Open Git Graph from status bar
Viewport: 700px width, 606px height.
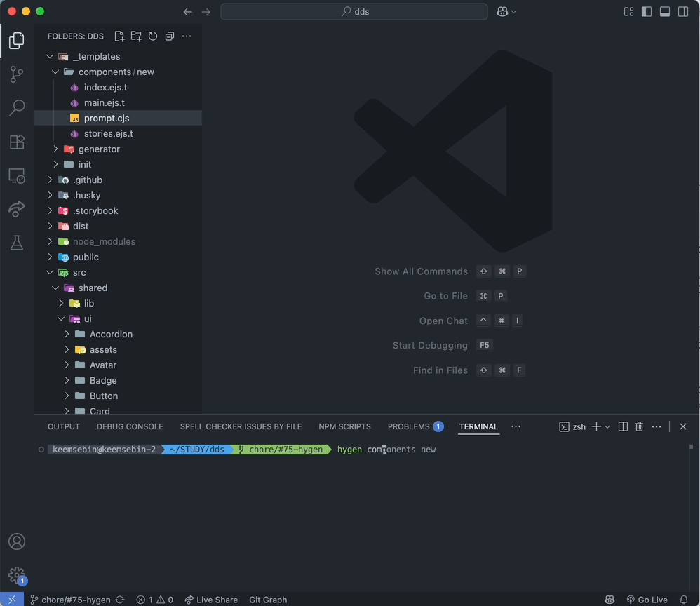[268, 599]
